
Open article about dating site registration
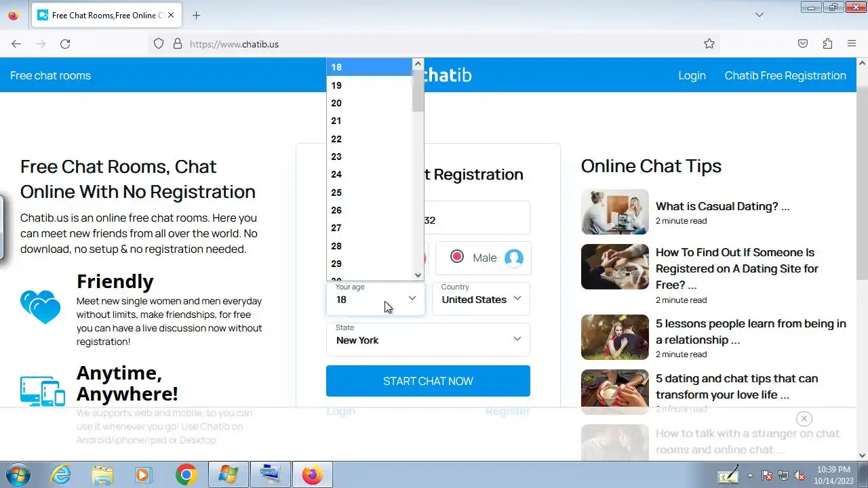point(737,268)
